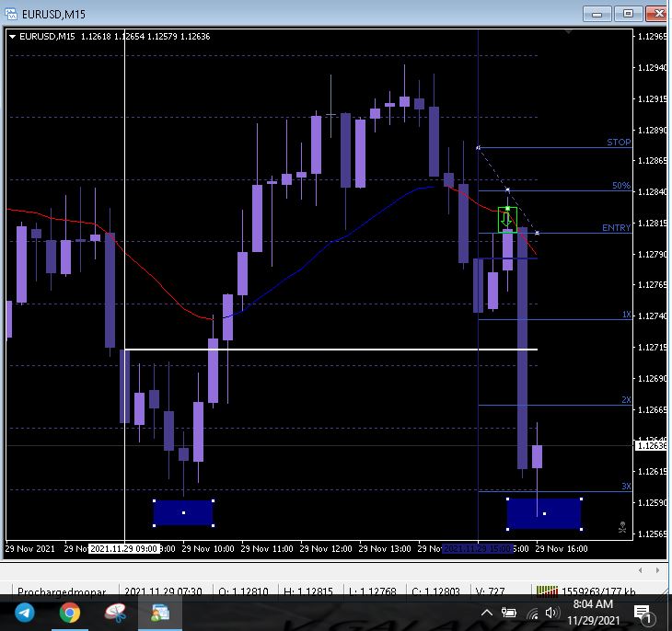The image size is (672, 631).
Task: Click the 1X target label
Action: [627, 315]
